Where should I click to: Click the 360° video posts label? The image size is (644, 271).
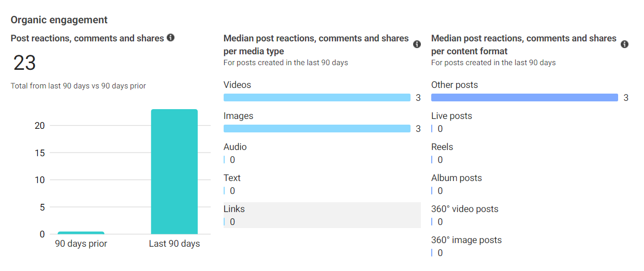[464, 209]
